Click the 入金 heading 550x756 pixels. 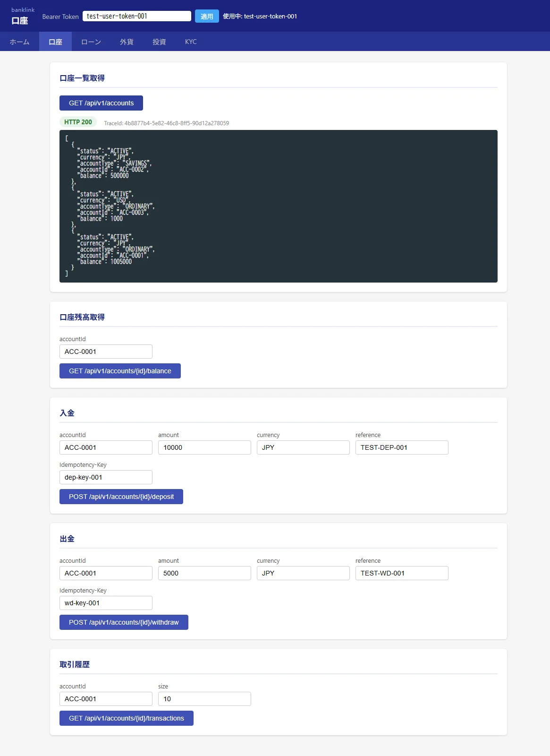pyautogui.click(x=67, y=413)
